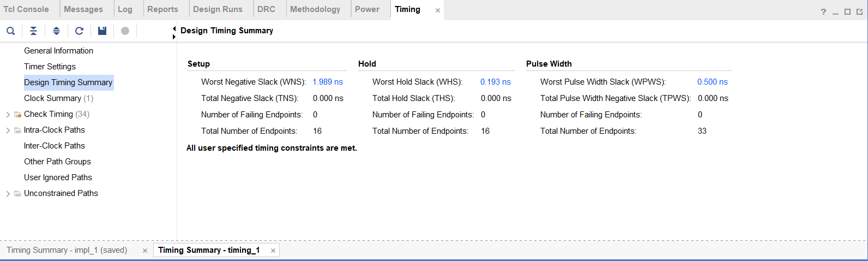This screenshot has height=261, width=868.
Task: Select Timer Settings in the tree
Action: click(x=50, y=67)
